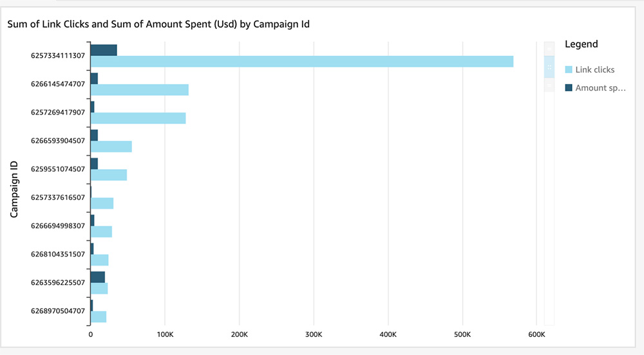Click the light blue Link clicks legend swatch
This screenshot has height=355, width=644.
[x=569, y=69]
